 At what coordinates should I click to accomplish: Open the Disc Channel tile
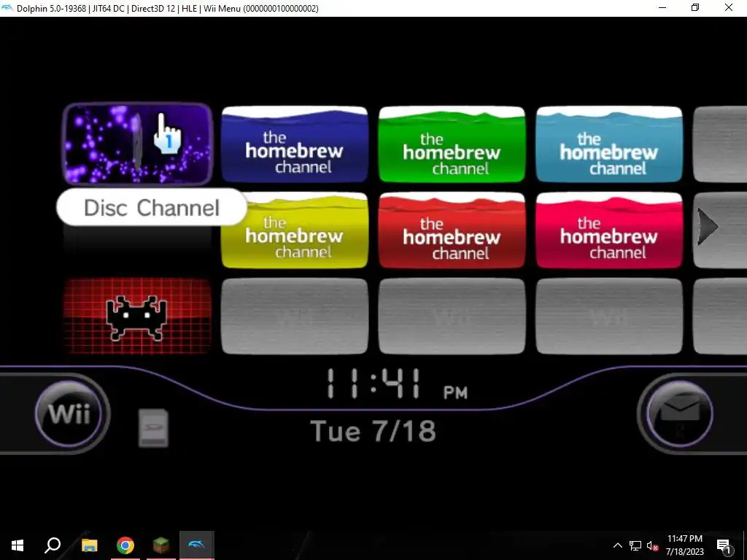point(137,144)
